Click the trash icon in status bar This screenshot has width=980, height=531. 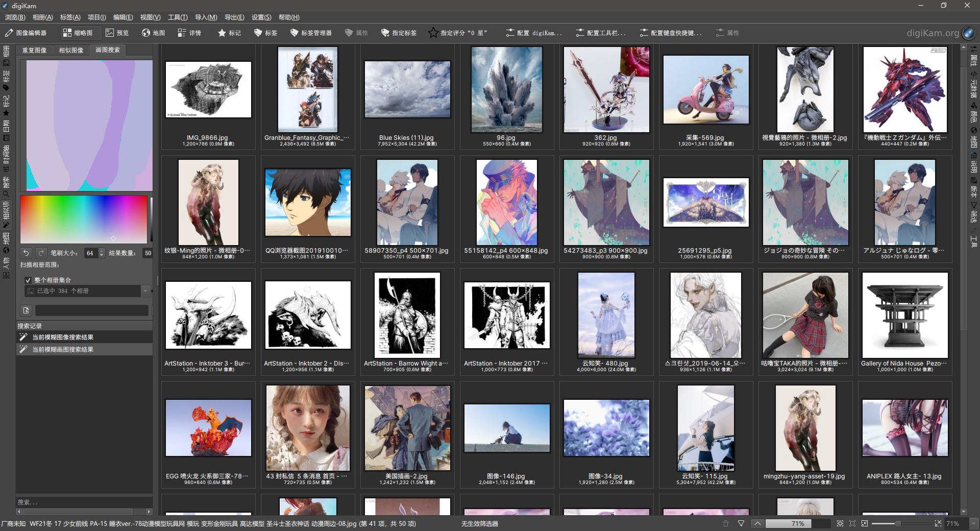[x=726, y=523]
